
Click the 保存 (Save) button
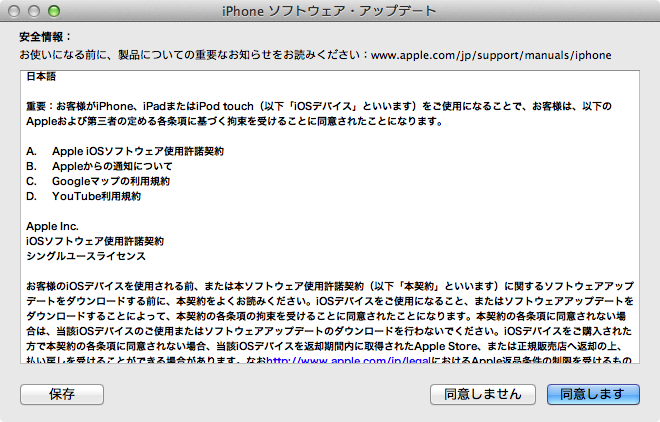pyautogui.click(x=61, y=394)
